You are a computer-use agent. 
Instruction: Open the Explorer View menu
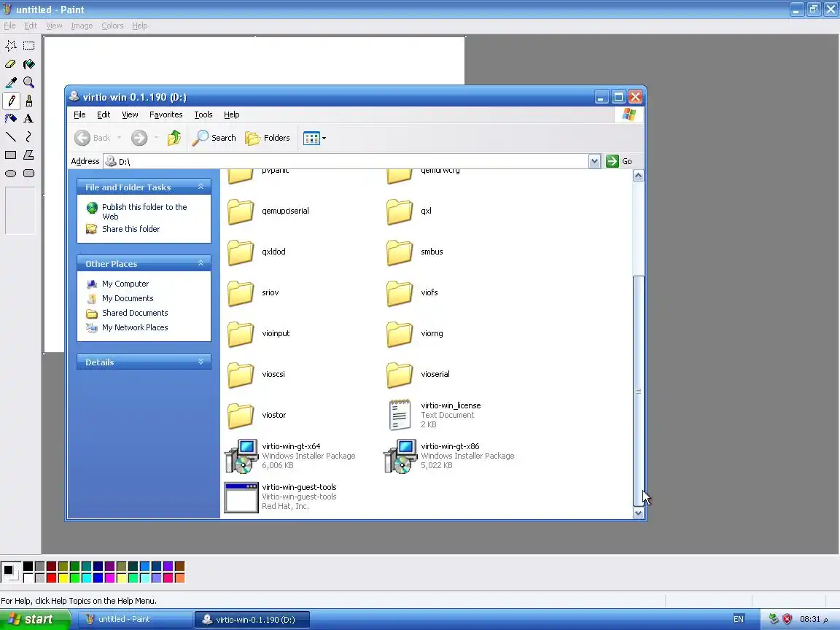[130, 114]
